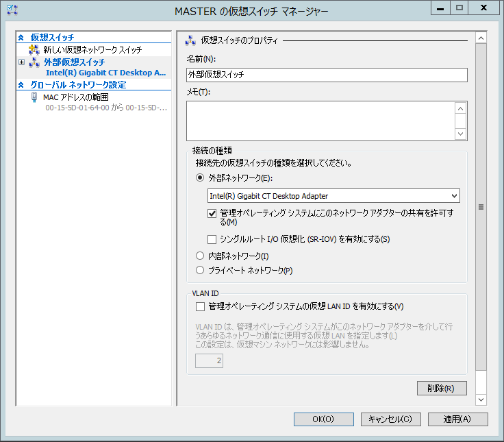Viewport: 504px width, 442px height.
Task: Enable シングルルート I/O 仮想化 (SR-IOV) checkbox
Action: point(212,239)
